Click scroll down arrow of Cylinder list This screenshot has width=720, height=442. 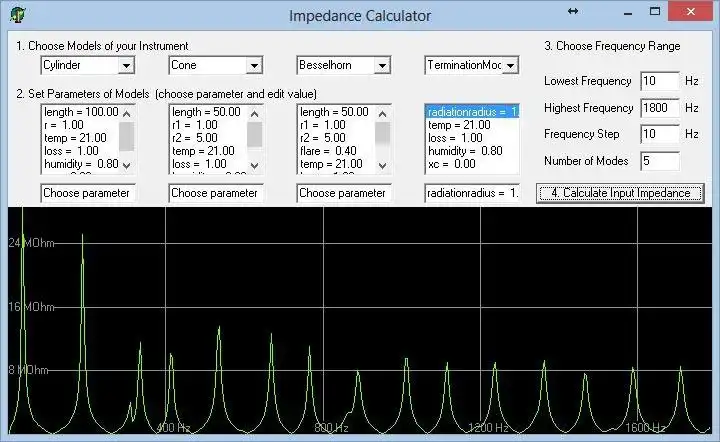127,165
